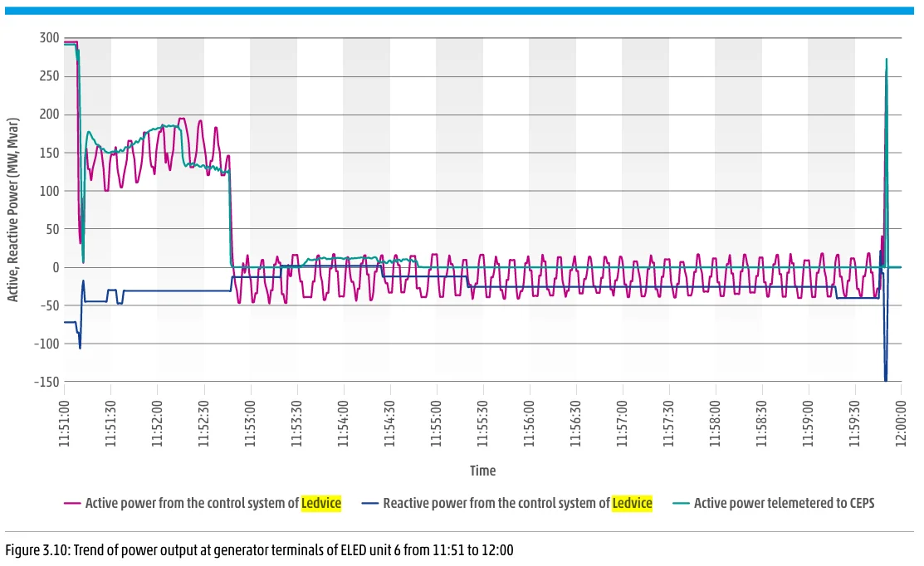
Task: Click the 300 value on the y-axis
Action: (x=49, y=38)
